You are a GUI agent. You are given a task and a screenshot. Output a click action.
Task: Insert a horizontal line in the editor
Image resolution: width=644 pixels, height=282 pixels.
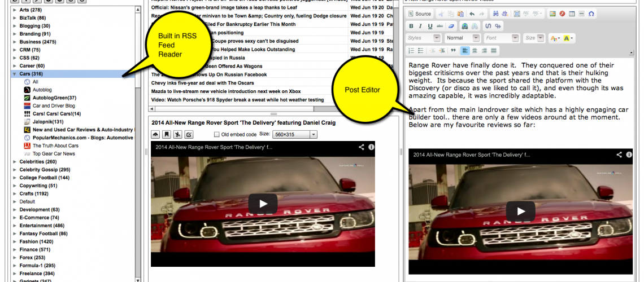581,14
